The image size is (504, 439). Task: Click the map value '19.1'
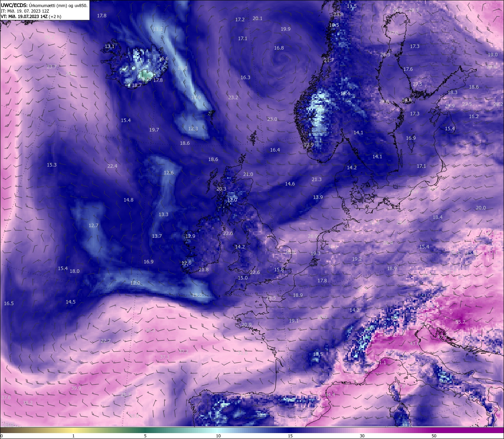294,320
